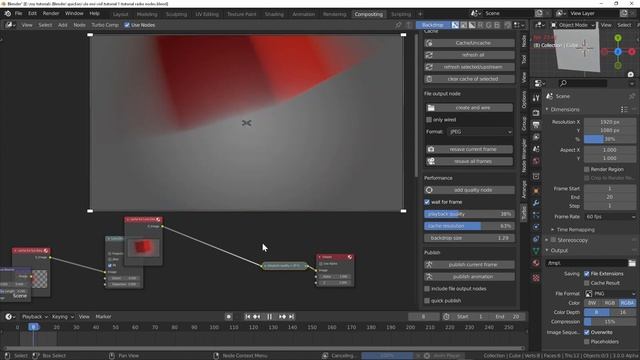Viewport: 640px width, 360px height.
Task: Adjust the cache resolution slider
Action: coord(469,226)
